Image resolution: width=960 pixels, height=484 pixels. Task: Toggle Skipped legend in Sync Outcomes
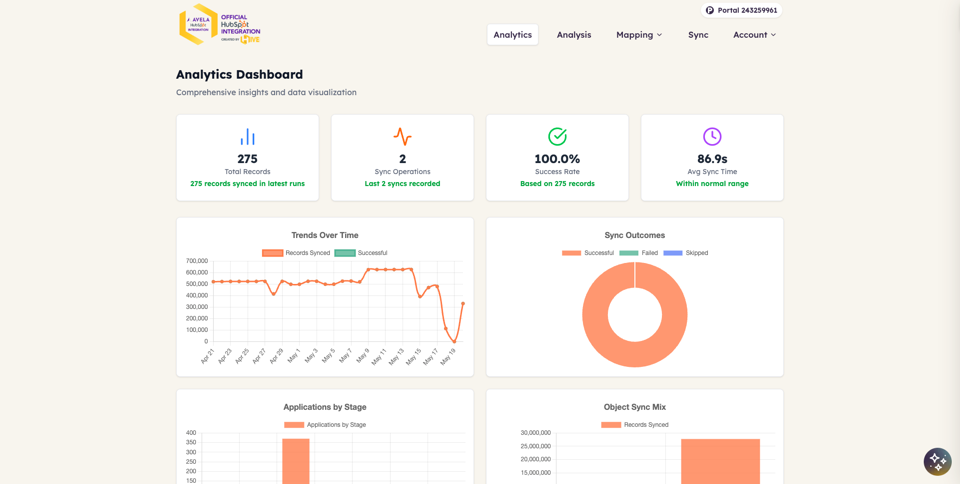(685, 253)
